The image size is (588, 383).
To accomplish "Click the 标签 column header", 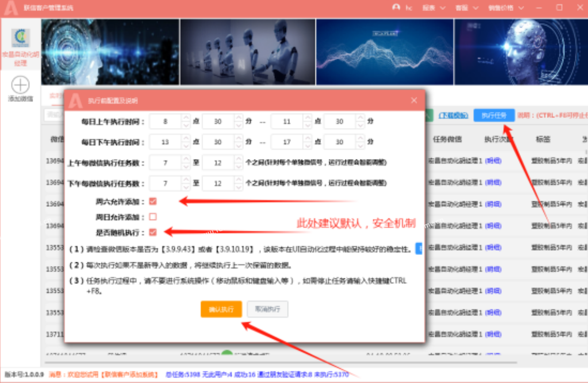I will coord(543,139).
